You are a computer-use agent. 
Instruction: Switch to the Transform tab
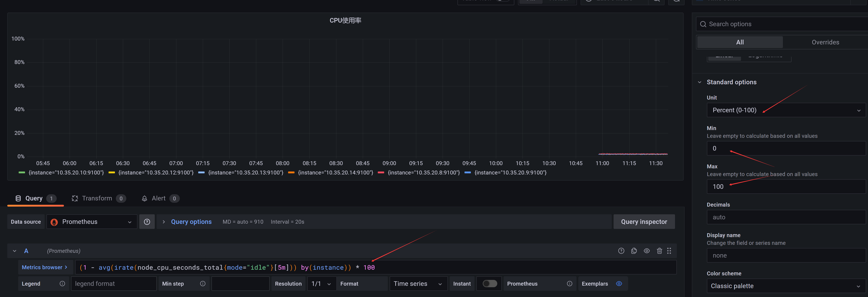click(x=98, y=199)
